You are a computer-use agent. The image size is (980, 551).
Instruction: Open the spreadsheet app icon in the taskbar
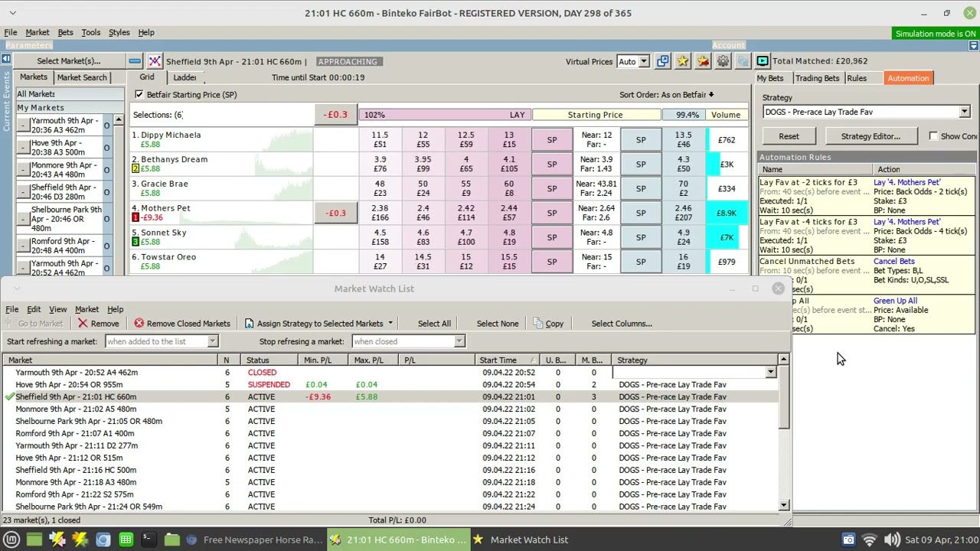(126, 540)
